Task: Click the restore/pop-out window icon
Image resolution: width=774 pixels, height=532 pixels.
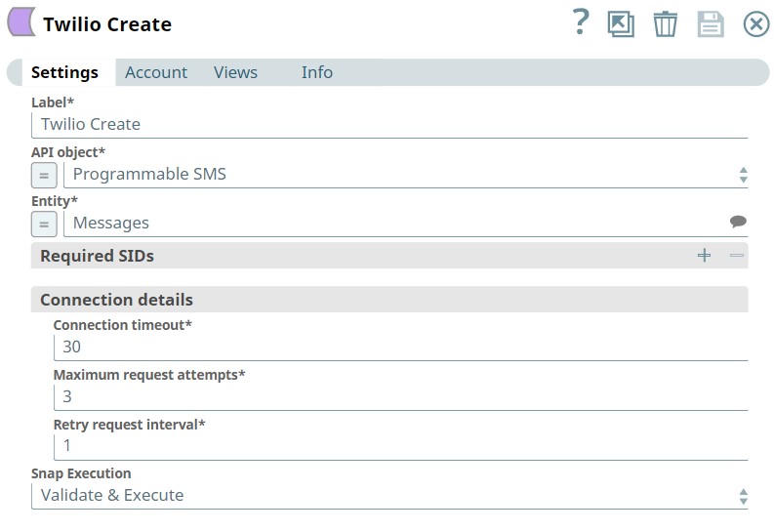Action: (621, 24)
